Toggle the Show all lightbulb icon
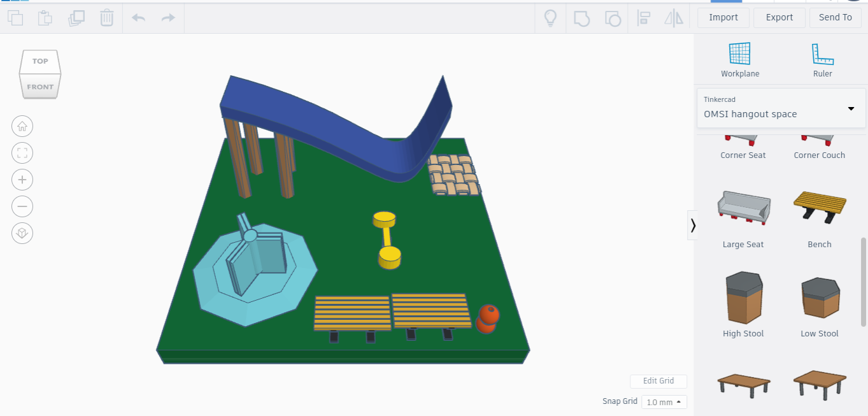The height and width of the screenshot is (416, 868). 550,18
